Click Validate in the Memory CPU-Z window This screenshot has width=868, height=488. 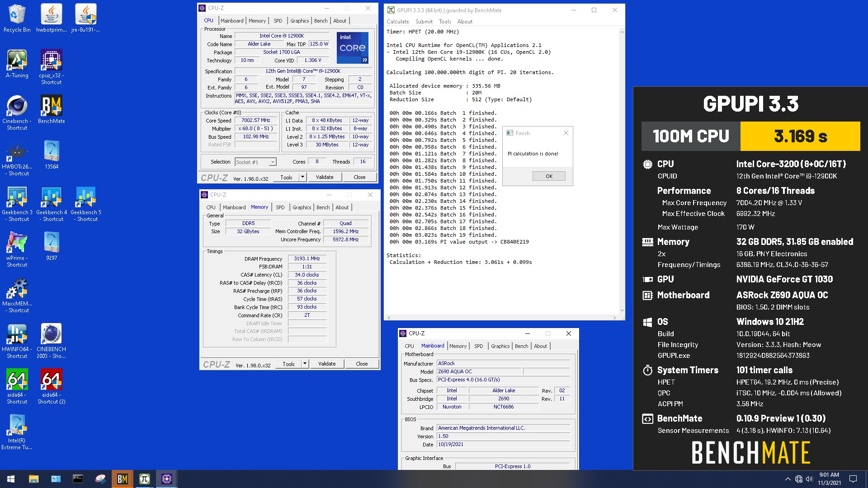pyautogui.click(x=327, y=364)
